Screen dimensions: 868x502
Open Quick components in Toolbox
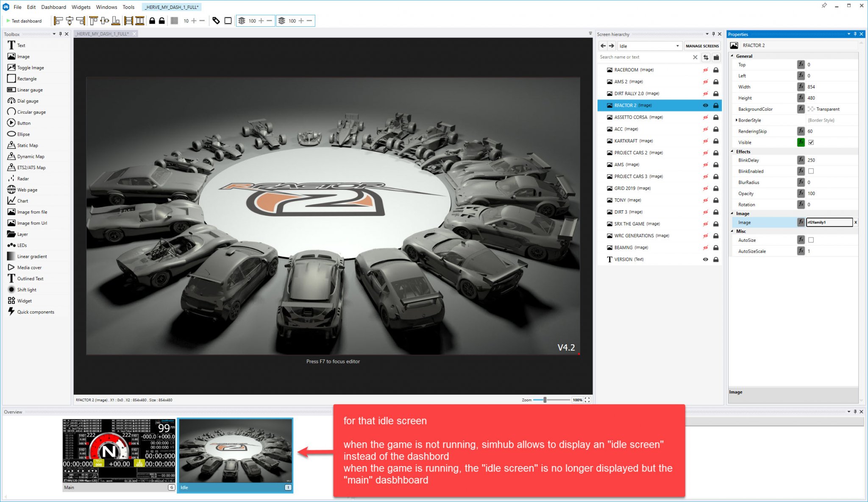pyautogui.click(x=31, y=312)
